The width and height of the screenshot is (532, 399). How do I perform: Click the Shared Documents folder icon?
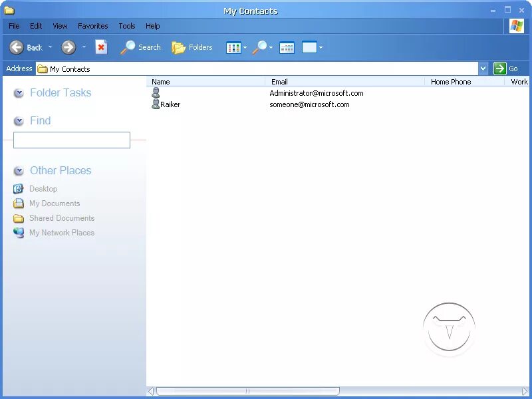[x=19, y=218]
